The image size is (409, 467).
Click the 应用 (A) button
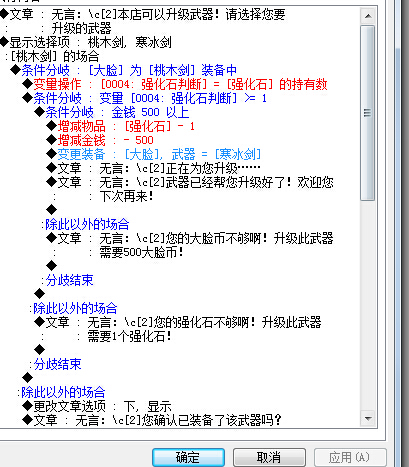pyautogui.click(x=350, y=457)
